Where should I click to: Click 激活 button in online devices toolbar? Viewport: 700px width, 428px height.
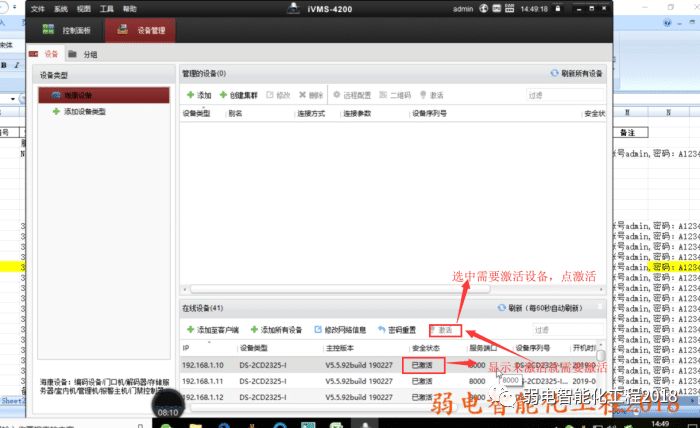pyautogui.click(x=445, y=330)
